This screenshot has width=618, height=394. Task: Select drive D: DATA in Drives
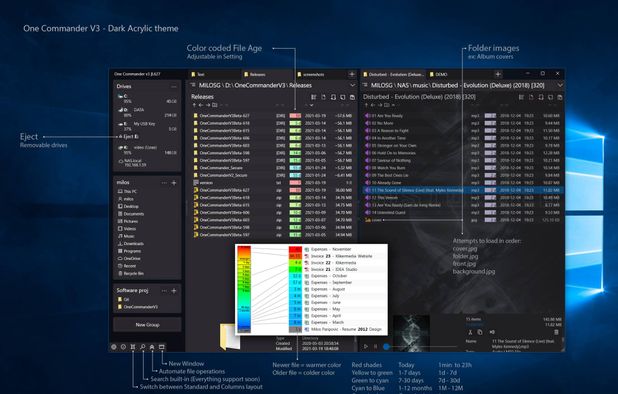147,112
